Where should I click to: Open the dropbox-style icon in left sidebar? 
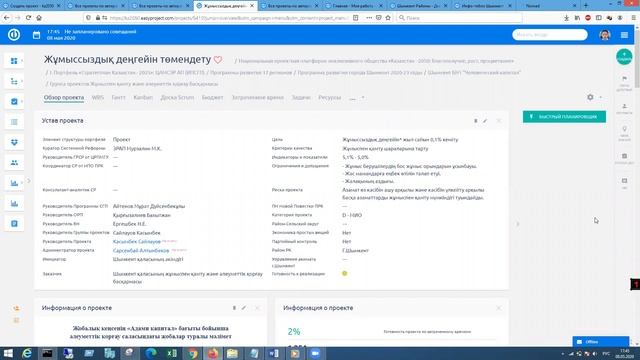tap(14, 142)
